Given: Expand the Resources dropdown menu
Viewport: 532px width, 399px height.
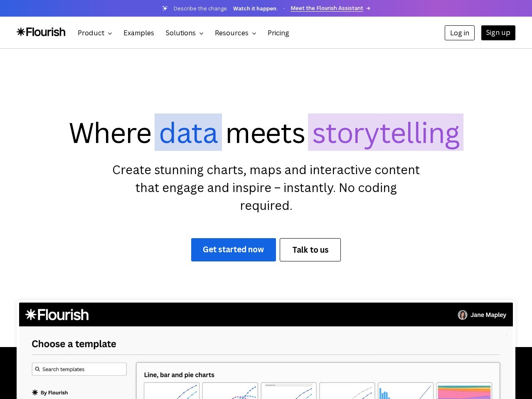Looking at the screenshot, I should pos(236,33).
